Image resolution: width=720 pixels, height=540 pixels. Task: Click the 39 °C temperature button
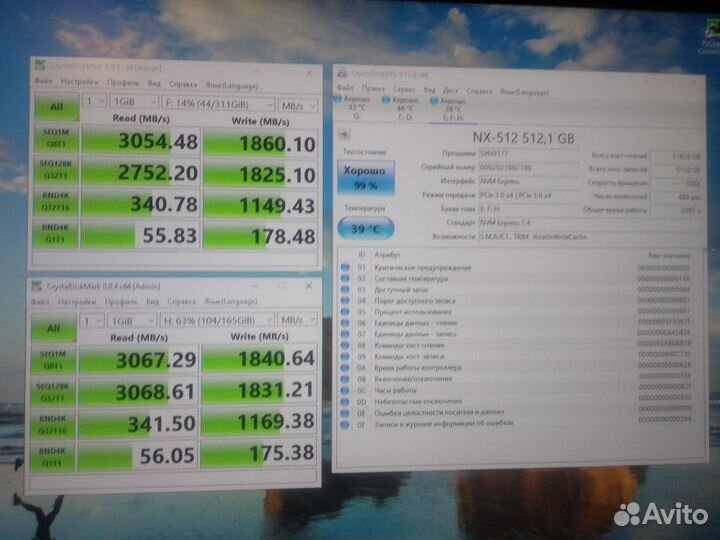[x=366, y=228]
